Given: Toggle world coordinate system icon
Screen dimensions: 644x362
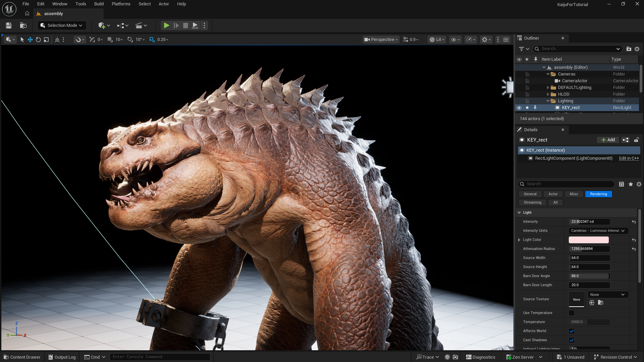Looking at the screenshot, I should [57, 40].
